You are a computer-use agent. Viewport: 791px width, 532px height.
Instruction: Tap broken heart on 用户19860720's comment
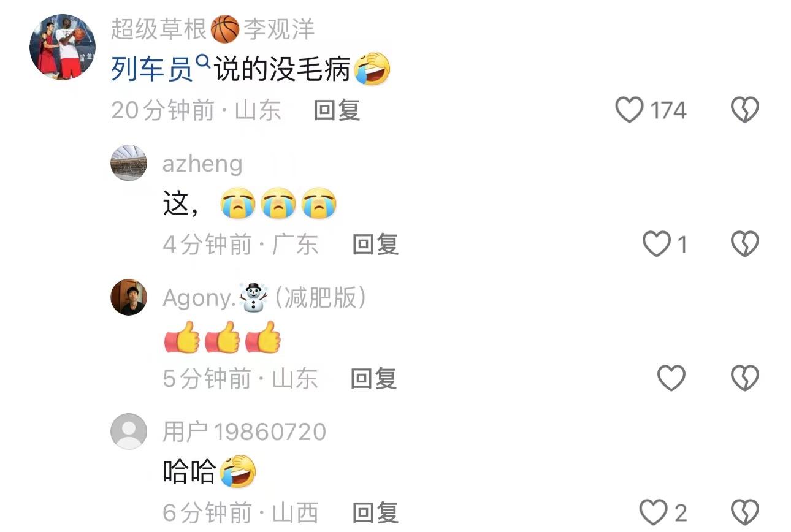click(745, 512)
